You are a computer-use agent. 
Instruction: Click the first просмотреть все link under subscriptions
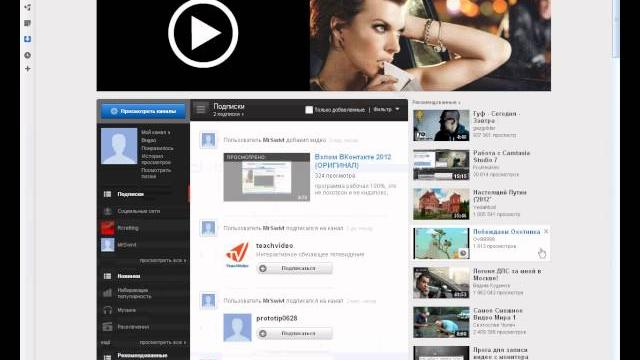coord(162,260)
